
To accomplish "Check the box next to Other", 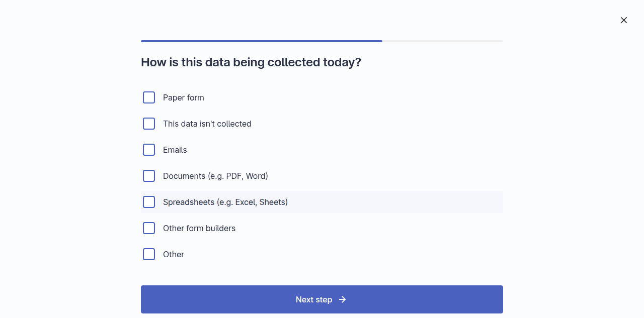I will [x=149, y=254].
